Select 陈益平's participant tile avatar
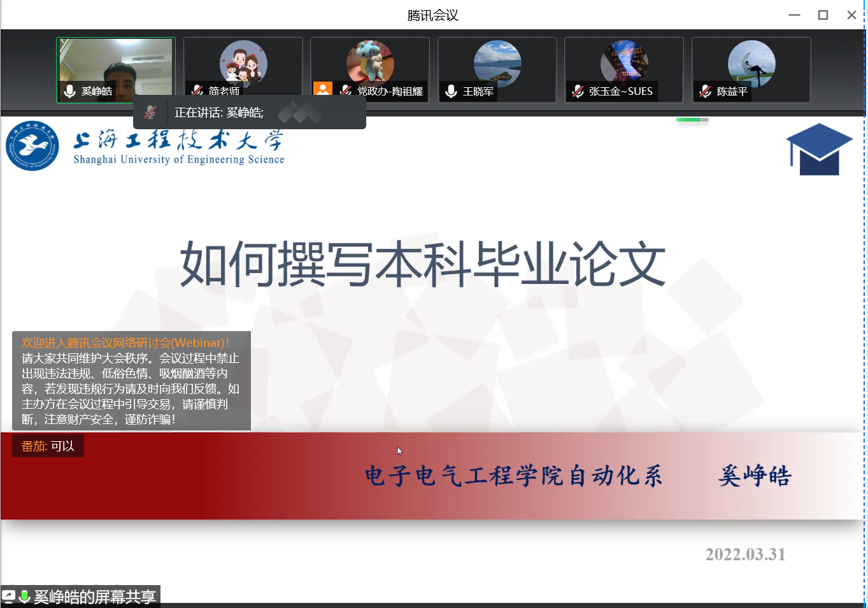868x608 pixels. [x=751, y=63]
